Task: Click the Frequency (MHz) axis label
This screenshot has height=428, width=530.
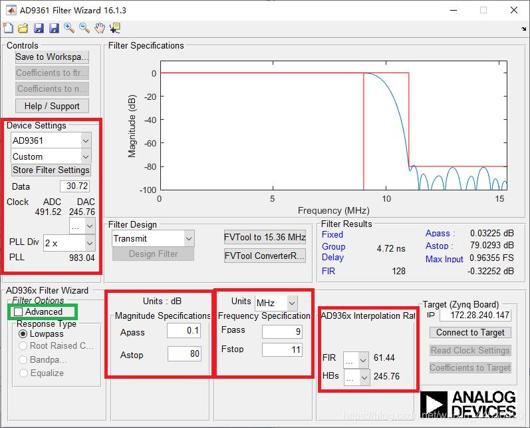Action: (333, 211)
